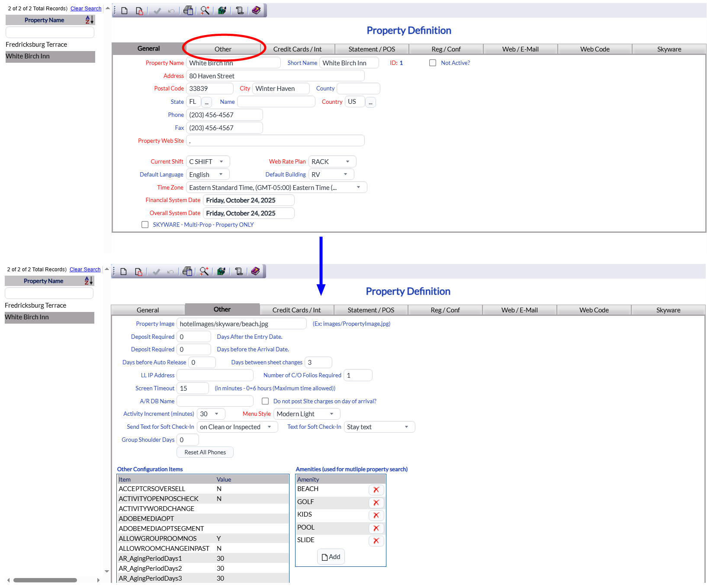Screen dimensions: 707x588
Task: Click the red X beside POOL amenity
Action: point(376,528)
